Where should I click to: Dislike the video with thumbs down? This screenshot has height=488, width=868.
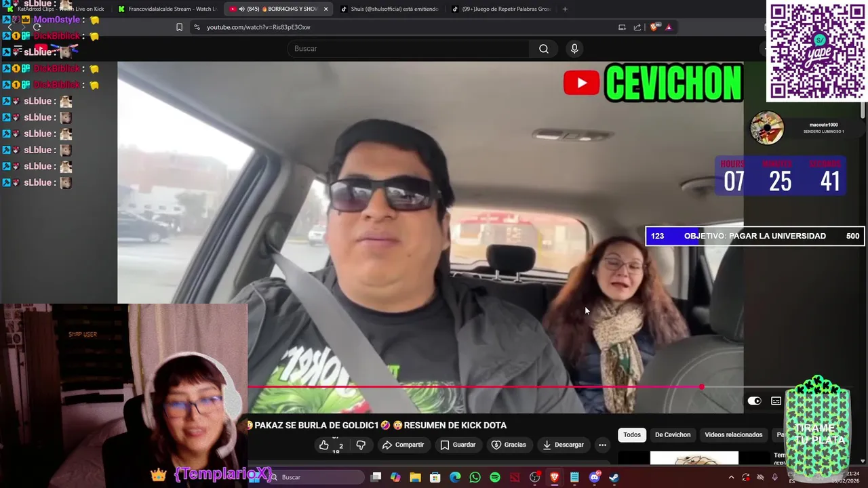coord(361,445)
